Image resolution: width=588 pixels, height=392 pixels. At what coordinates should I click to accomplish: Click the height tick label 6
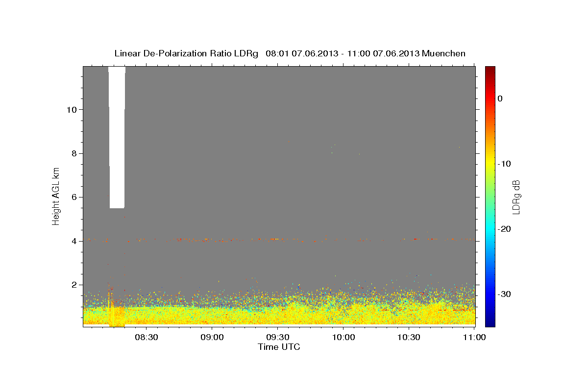pyautogui.click(x=73, y=197)
